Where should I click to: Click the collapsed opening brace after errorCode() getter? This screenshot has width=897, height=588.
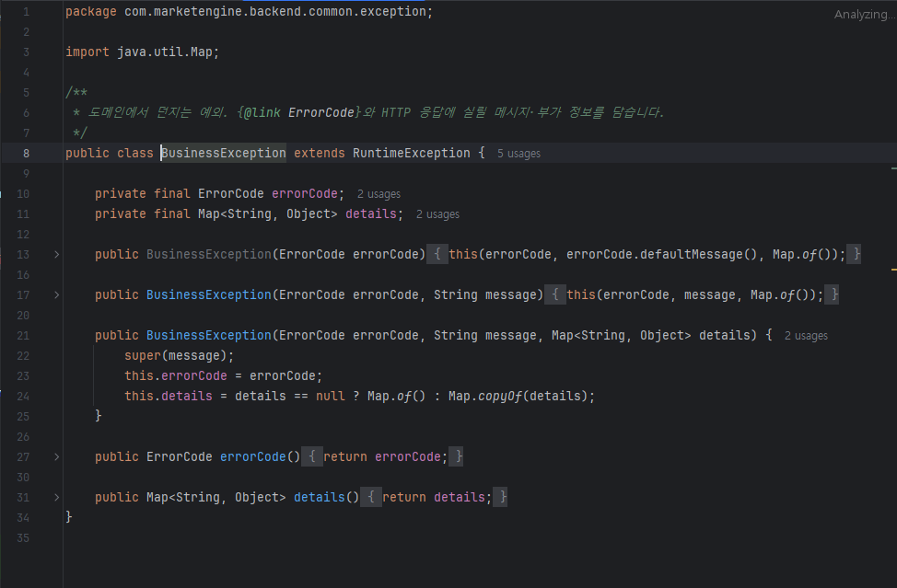point(312,456)
